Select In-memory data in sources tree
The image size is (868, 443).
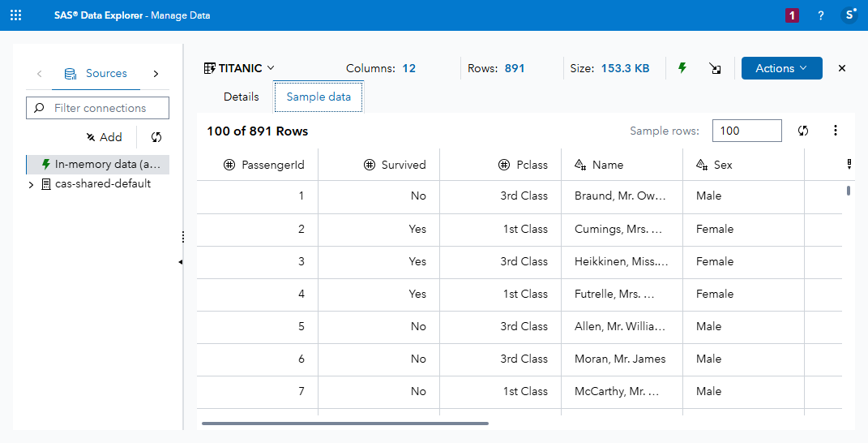(x=106, y=164)
